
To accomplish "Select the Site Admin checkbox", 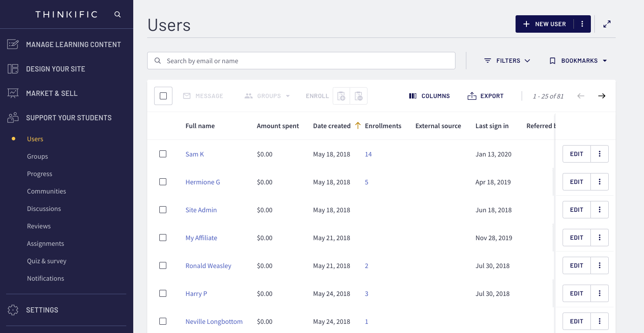I will tap(163, 210).
